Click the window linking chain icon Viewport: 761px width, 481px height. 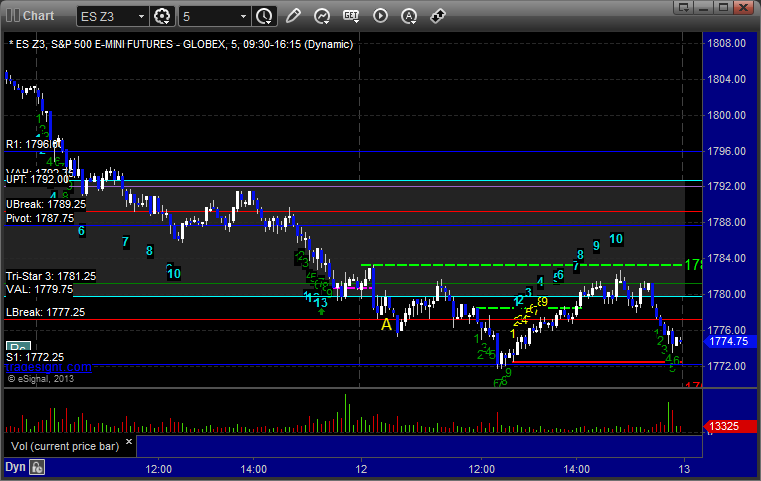point(438,16)
